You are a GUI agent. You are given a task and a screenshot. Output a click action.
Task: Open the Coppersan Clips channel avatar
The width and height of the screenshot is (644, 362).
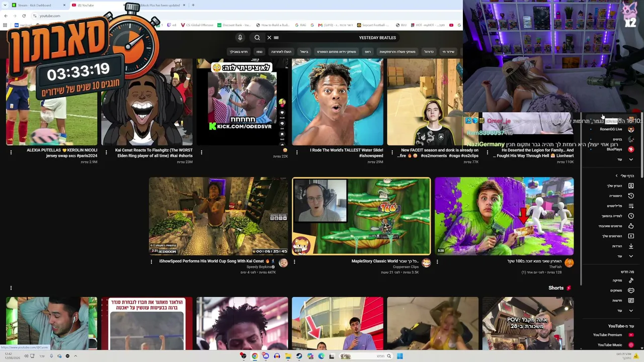point(426,263)
